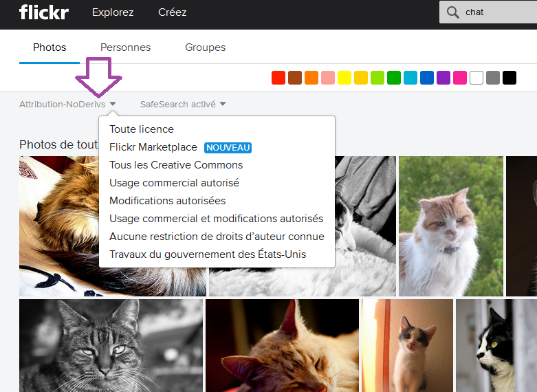
Task: Open the SafeSearch activé dropdown
Action: point(183,104)
